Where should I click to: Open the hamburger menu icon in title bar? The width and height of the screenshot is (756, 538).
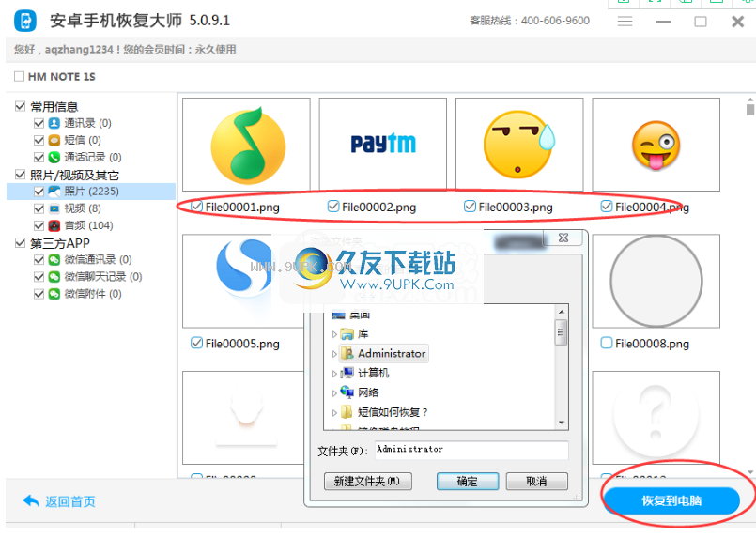(x=625, y=22)
